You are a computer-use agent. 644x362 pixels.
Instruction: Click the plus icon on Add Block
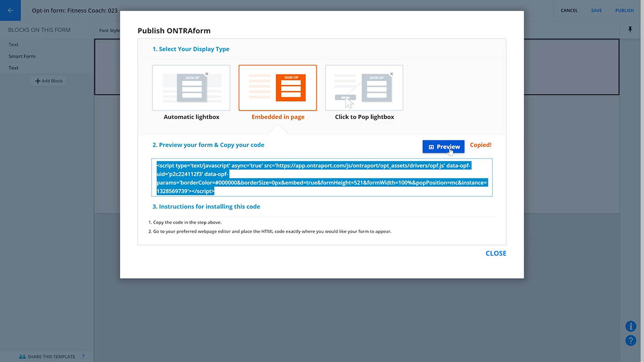(38, 81)
